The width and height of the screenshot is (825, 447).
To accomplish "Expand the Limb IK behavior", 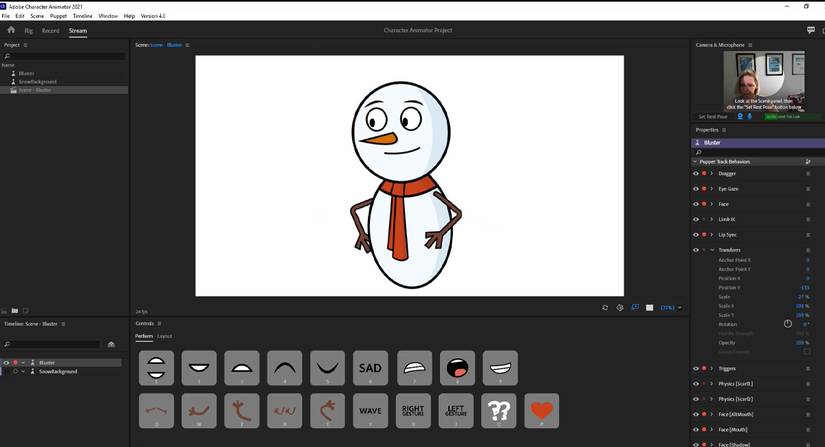I will pyautogui.click(x=712, y=219).
